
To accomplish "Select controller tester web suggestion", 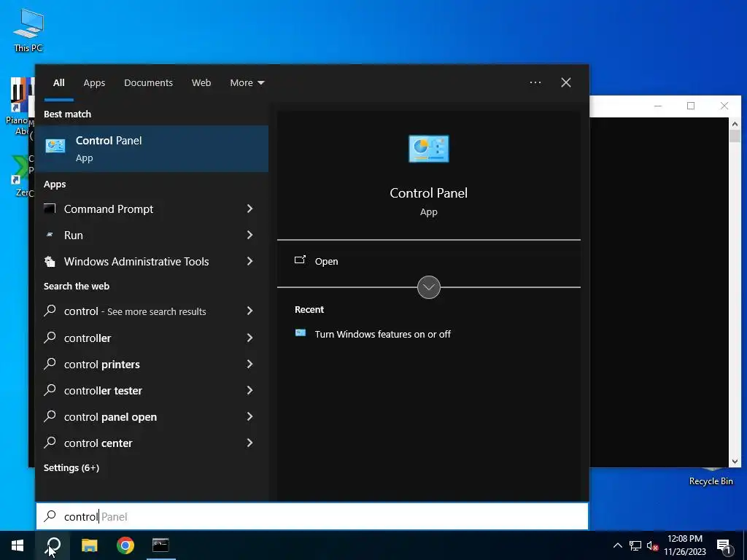I will [139, 391].
